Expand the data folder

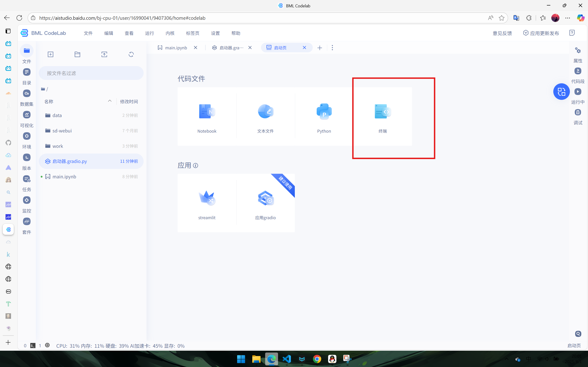tap(57, 115)
